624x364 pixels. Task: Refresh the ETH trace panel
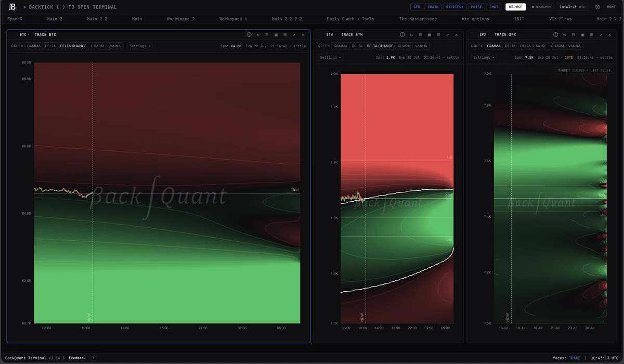pos(411,35)
